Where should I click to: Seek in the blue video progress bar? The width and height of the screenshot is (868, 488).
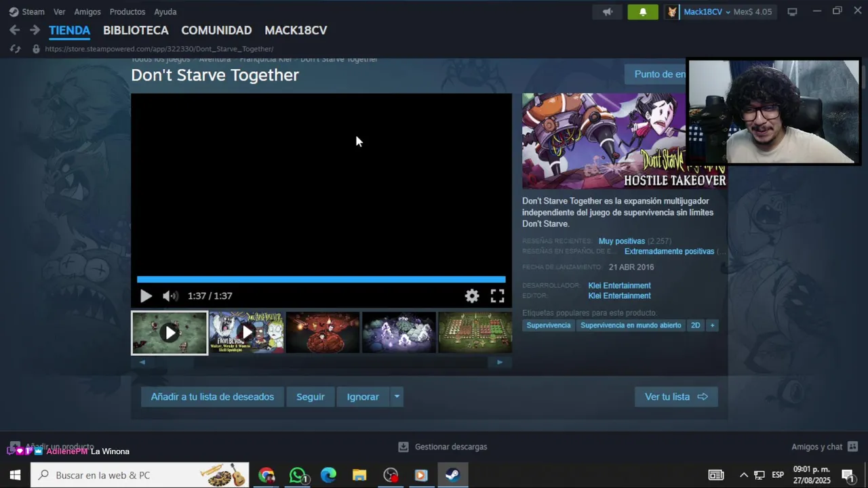(321, 279)
